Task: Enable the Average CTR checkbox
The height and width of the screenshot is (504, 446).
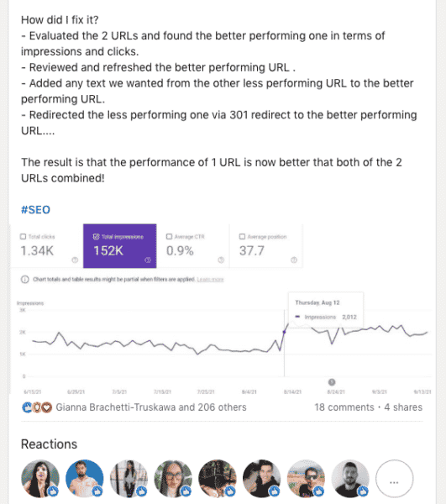Action: coord(169,237)
